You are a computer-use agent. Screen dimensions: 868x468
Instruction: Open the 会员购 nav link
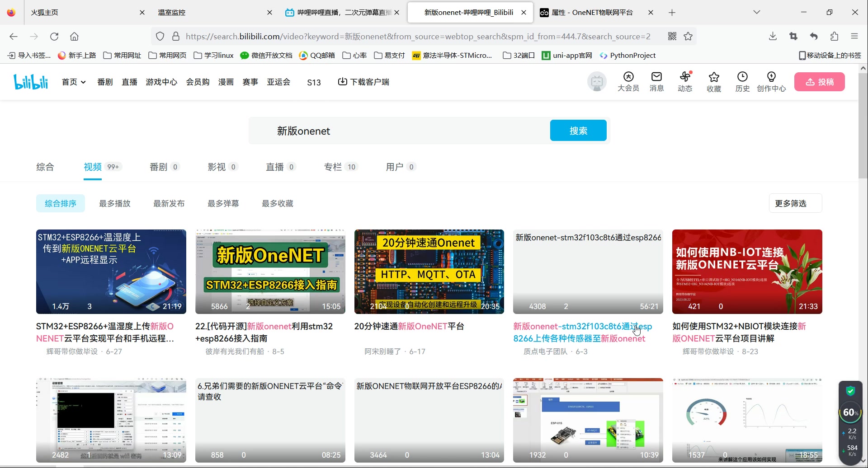point(198,82)
